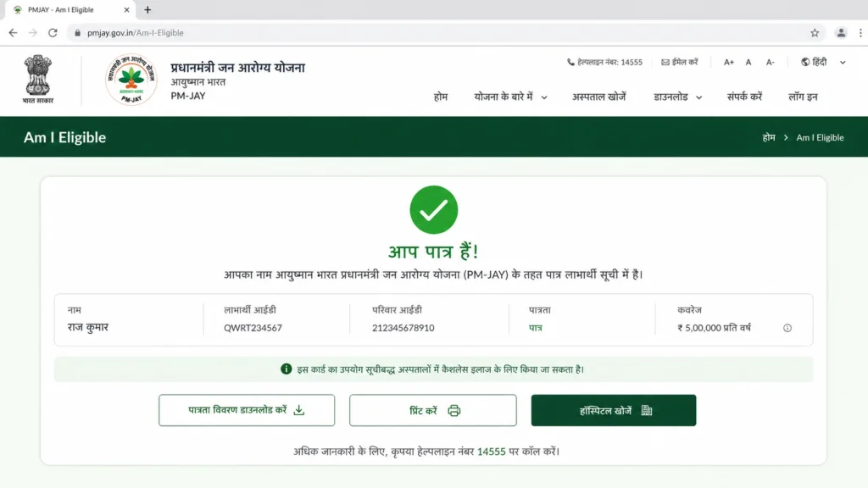
Task: Increase font size with A+
Action: (728, 62)
